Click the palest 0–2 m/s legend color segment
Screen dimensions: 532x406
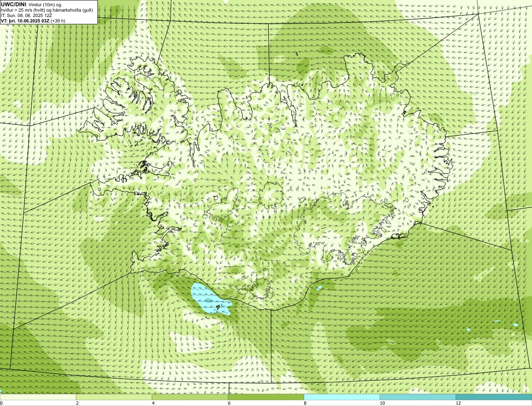[x=38, y=397]
